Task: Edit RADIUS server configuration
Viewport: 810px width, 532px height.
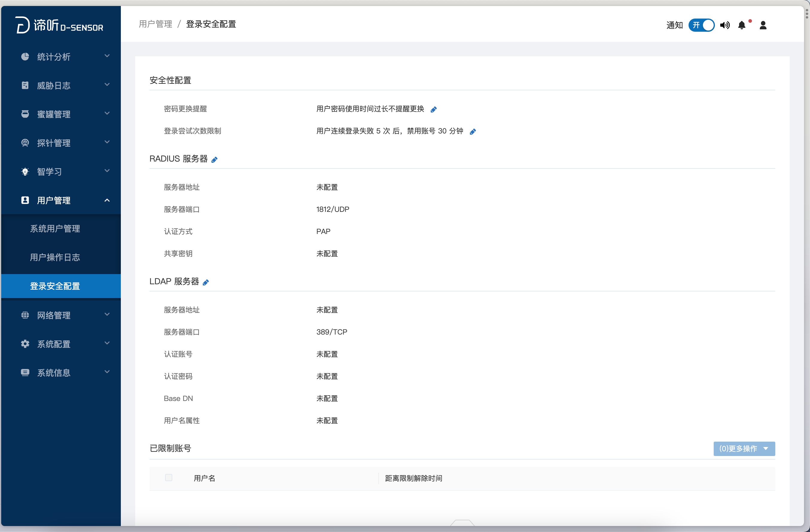Action: pyautogui.click(x=214, y=160)
